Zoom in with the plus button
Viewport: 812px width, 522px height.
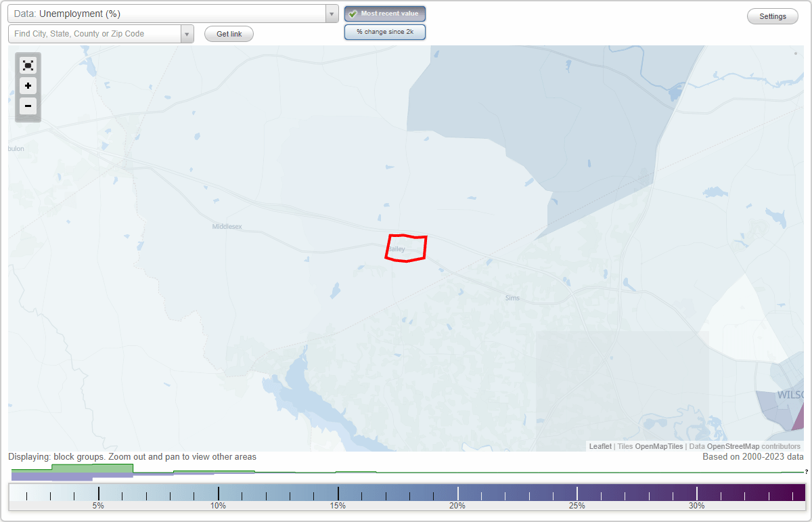28,85
